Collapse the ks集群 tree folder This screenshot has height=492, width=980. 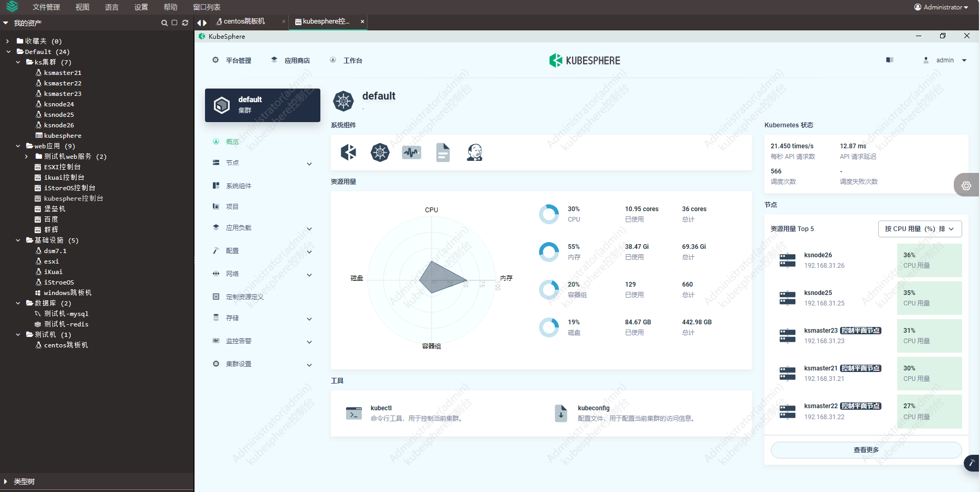click(18, 62)
